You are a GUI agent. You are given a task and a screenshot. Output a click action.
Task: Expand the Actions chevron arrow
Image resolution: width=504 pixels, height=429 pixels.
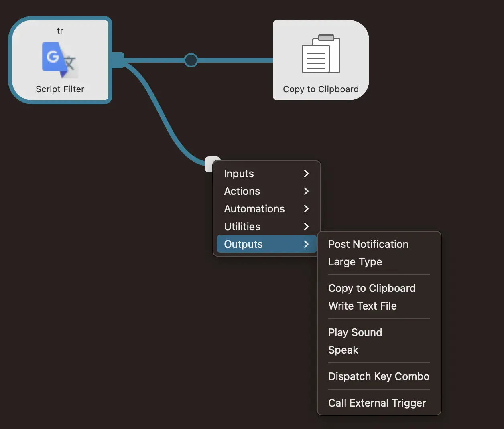point(306,191)
